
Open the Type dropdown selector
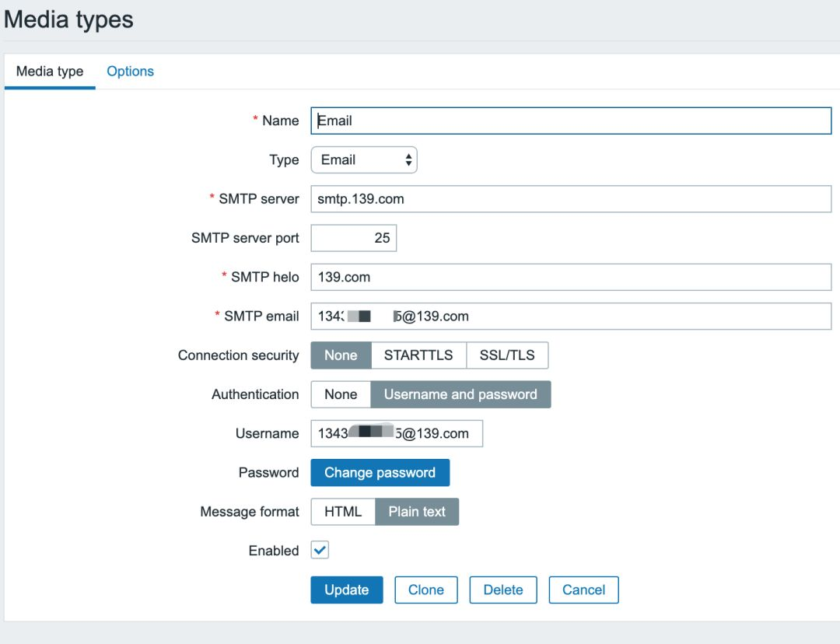[x=364, y=160]
